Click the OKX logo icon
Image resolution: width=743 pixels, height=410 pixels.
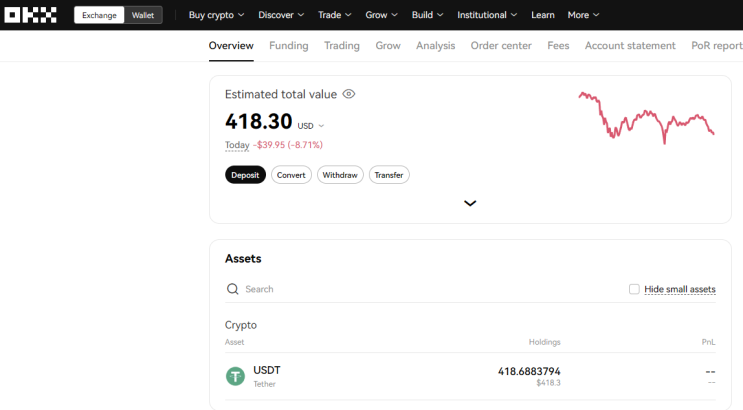pyautogui.click(x=31, y=15)
